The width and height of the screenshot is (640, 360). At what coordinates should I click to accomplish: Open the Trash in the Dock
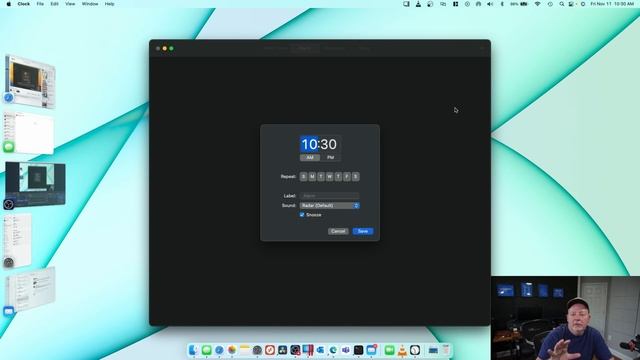(x=446, y=350)
